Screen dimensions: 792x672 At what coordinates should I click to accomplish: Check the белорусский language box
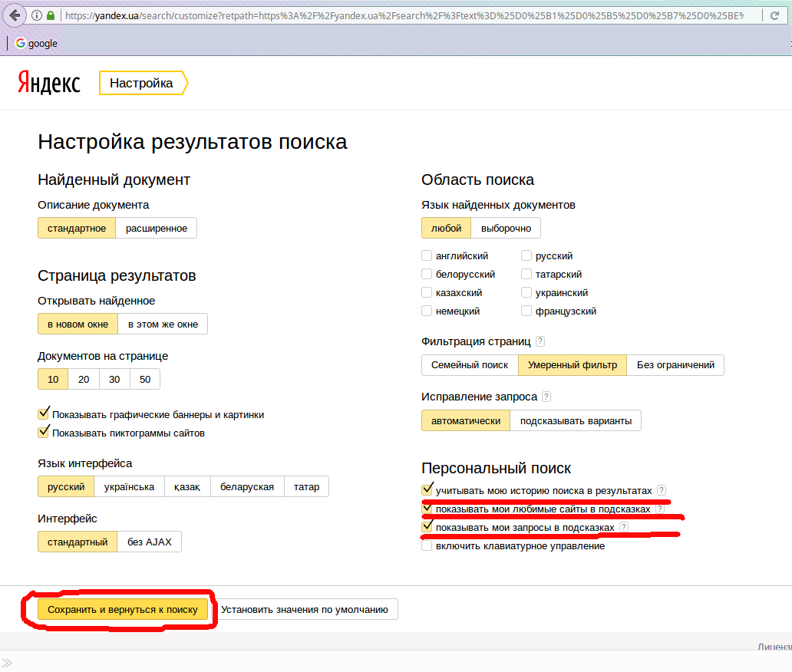coord(427,274)
